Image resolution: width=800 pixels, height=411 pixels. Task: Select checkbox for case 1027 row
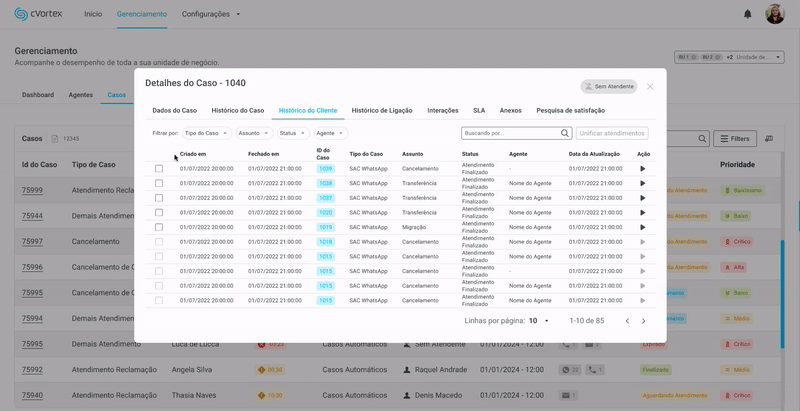click(159, 198)
